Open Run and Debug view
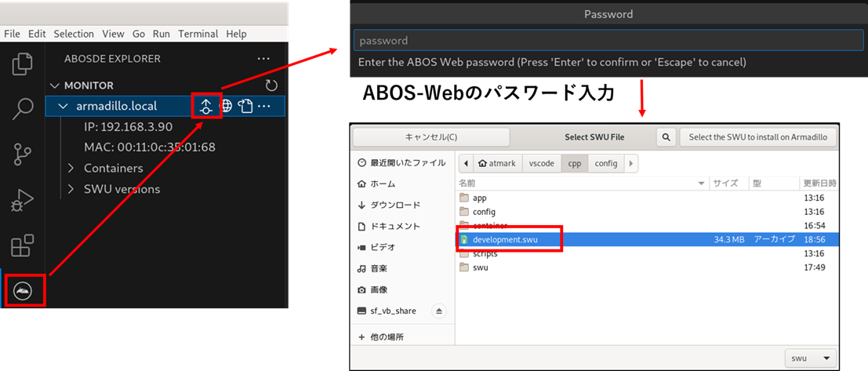868x371 pixels. pyautogui.click(x=23, y=201)
